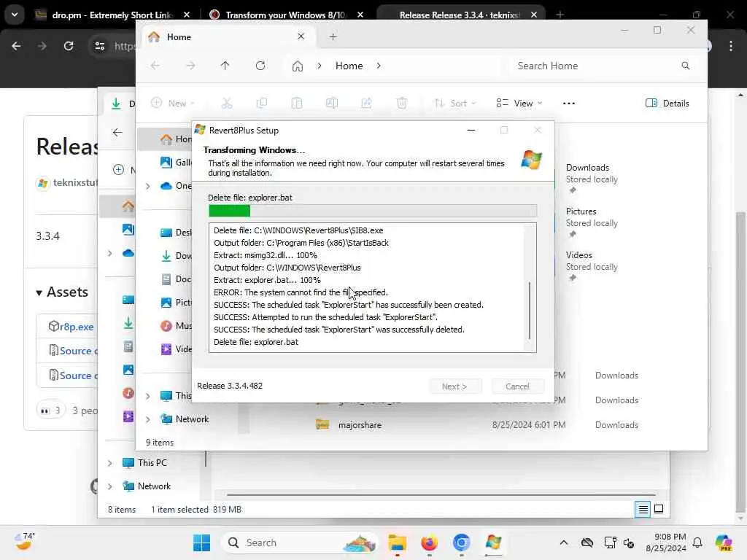Expand the OneDrive tree node in front Explorer
747x560 pixels.
coord(147,186)
